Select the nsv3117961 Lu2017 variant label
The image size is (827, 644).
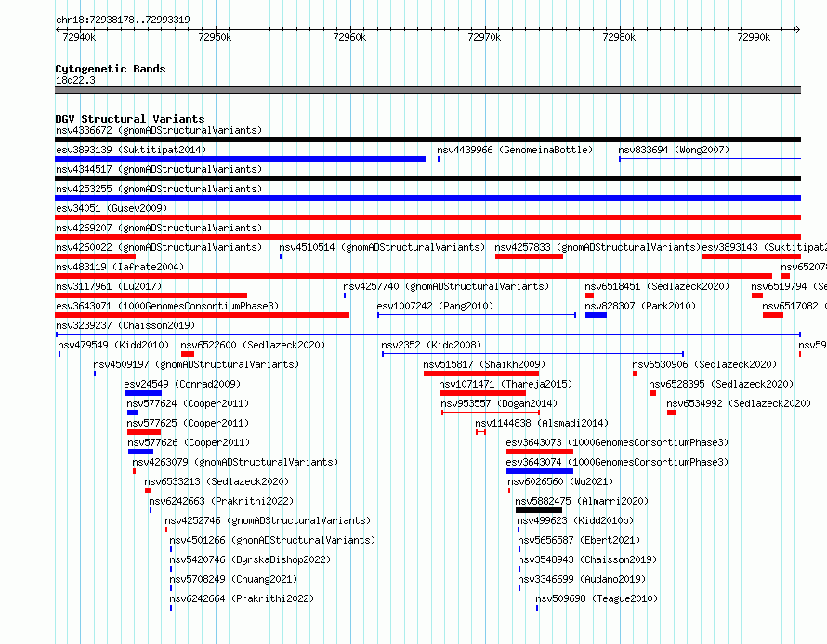point(109,286)
